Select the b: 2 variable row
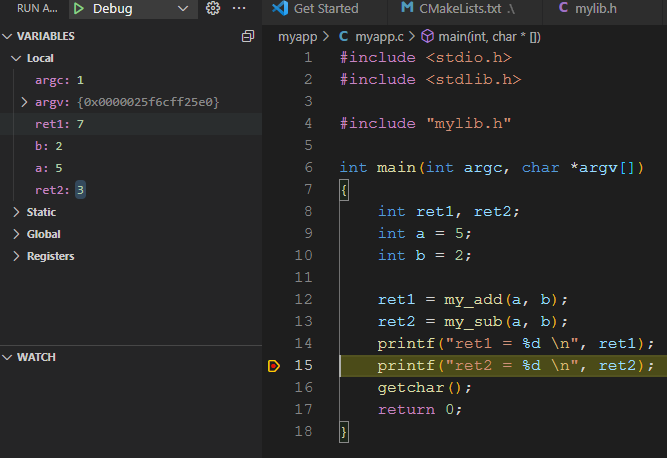This screenshot has height=458, width=667. [x=131, y=146]
